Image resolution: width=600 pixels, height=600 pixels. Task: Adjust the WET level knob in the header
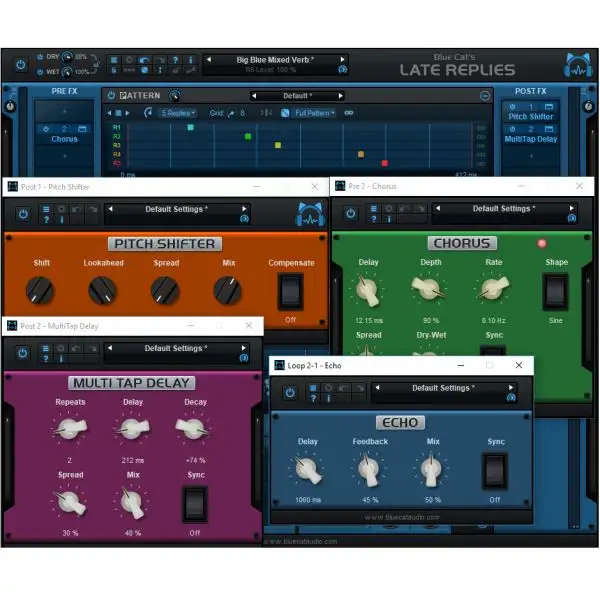click(x=67, y=72)
